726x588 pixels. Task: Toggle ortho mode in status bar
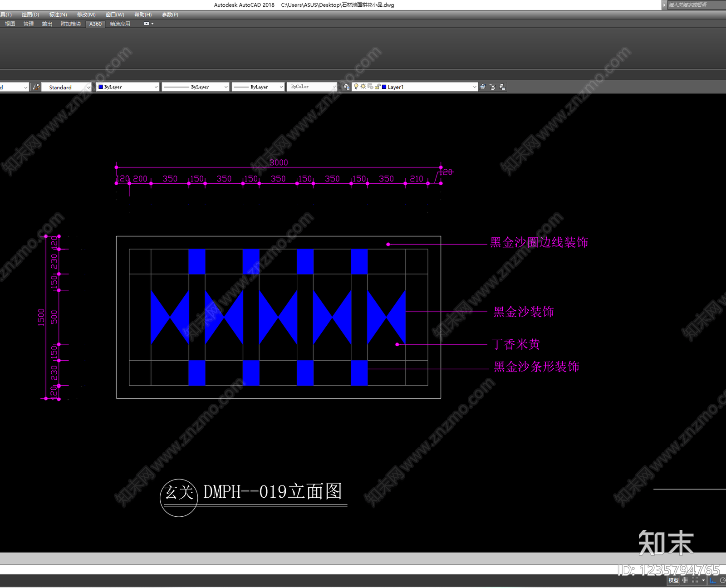coord(713,580)
